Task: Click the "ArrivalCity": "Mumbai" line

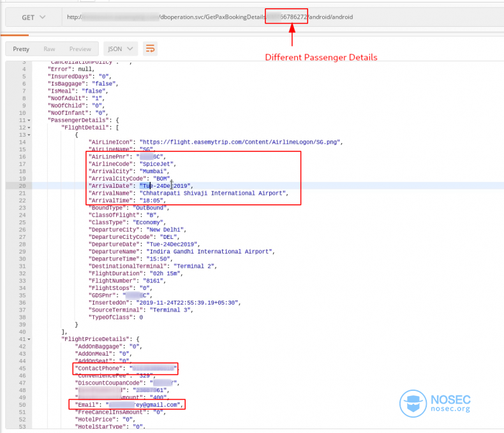Action: click(x=129, y=171)
